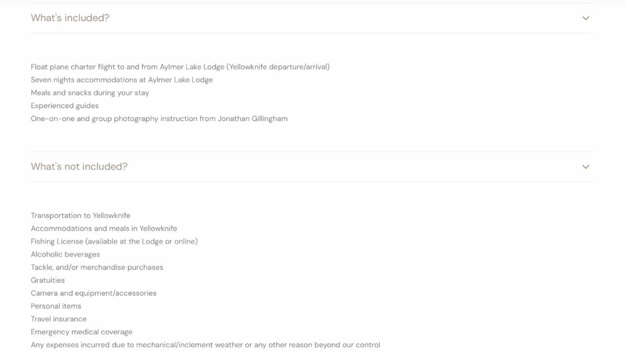The image size is (626, 364).
Task: Click the Fishing License item
Action: click(x=114, y=241)
